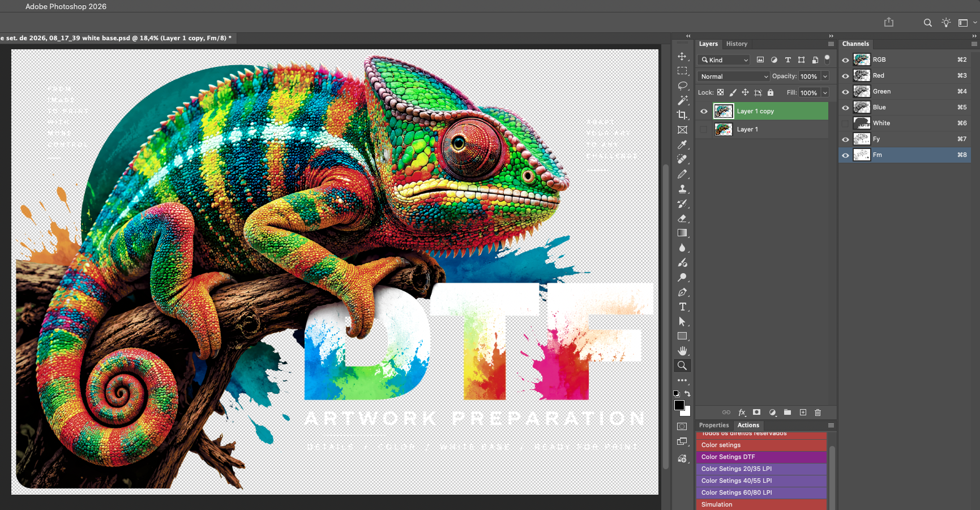Image resolution: width=980 pixels, height=510 pixels.
Task: Select the Horizontal Type tool
Action: click(682, 307)
